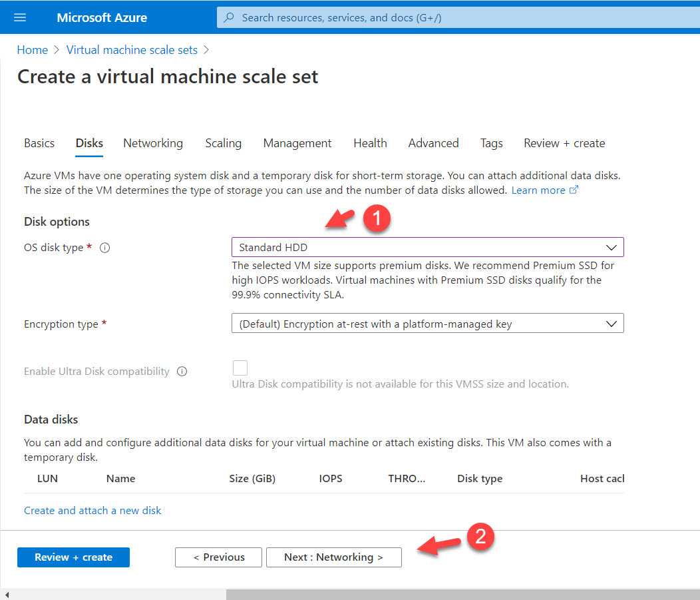Click the horizontal scrollbar thumb
This screenshot has width=700, height=600.
click(x=462, y=594)
